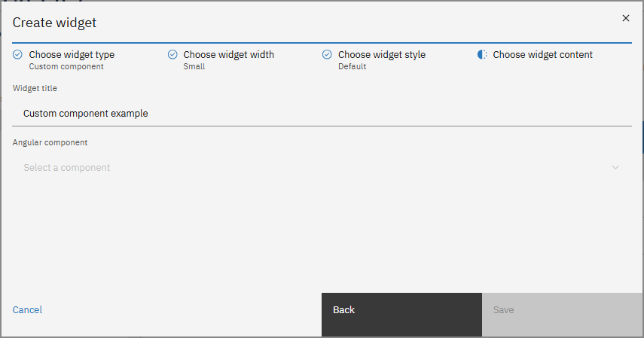The height and width of the screenshot is (338, 644).
Task: Go to the Choose widget width step
Action: pyautogui.click(x=228, y=55)
